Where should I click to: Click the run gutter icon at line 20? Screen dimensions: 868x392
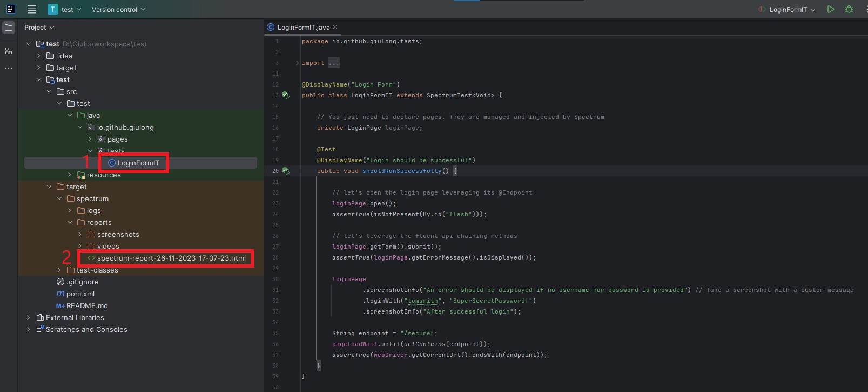(x=286, y=171)
